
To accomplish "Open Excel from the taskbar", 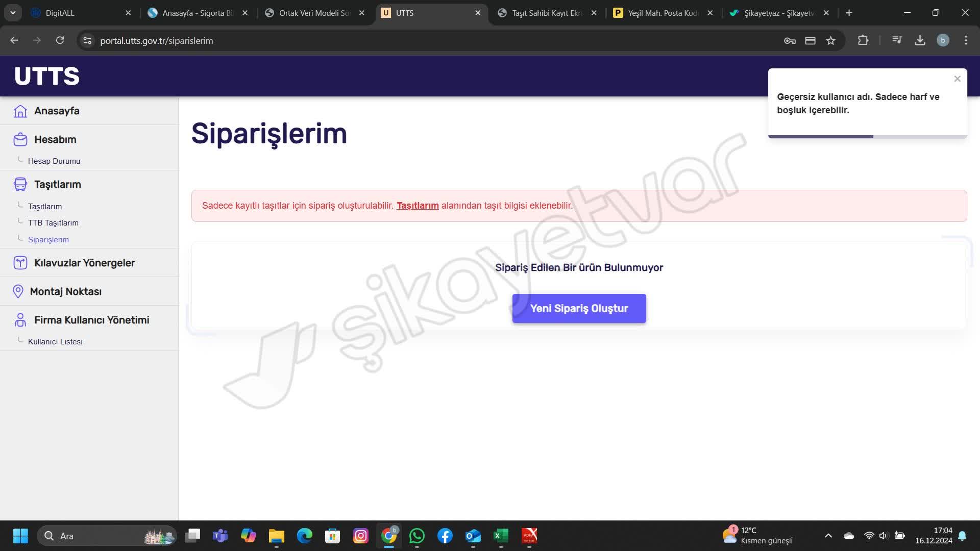I will click(501, 536).
